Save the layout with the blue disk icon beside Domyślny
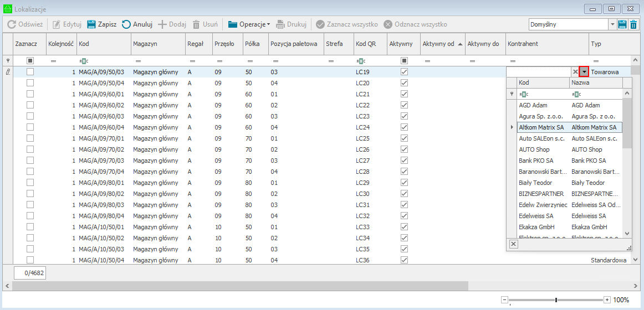Screen dimensions: 644x310 tap(622, 24)
